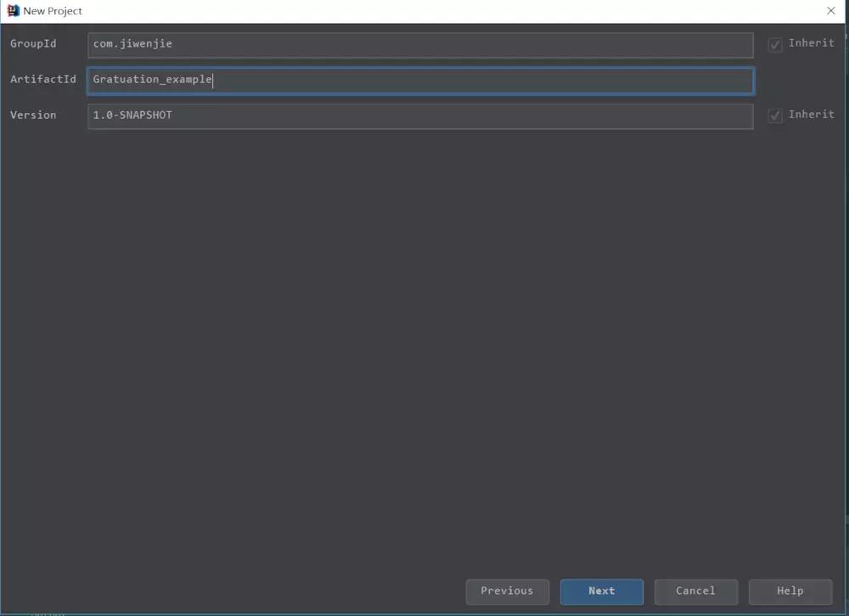Toggle the Inherit checkbox next to GroupId
This screenshot has height=616, width=849.
coord(775,44)
